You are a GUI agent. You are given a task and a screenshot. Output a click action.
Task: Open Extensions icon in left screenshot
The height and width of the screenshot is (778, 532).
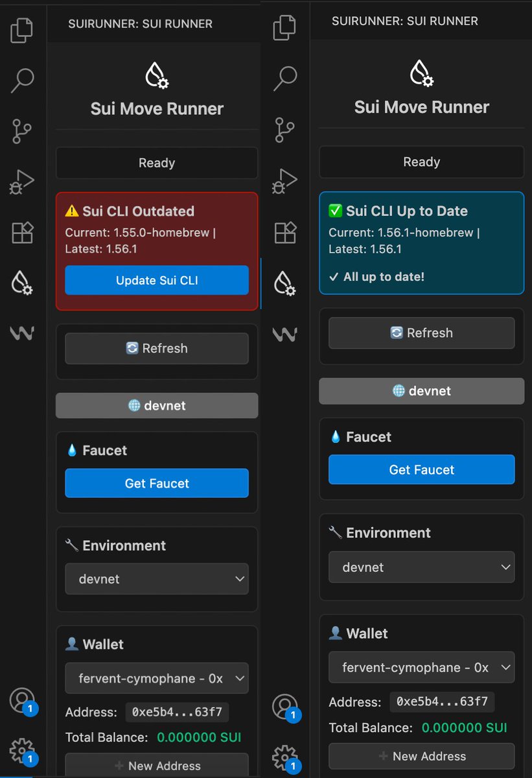click(x=23, y=232)
